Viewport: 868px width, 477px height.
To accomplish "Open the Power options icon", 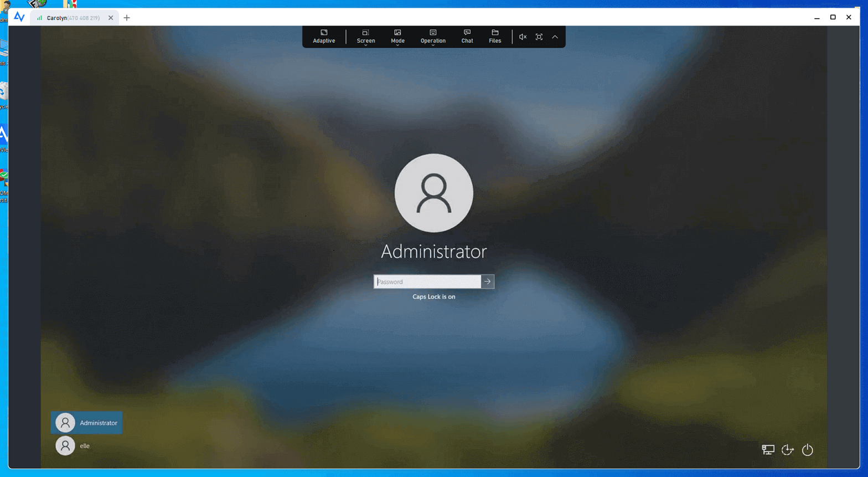I will tap(808, 450).
